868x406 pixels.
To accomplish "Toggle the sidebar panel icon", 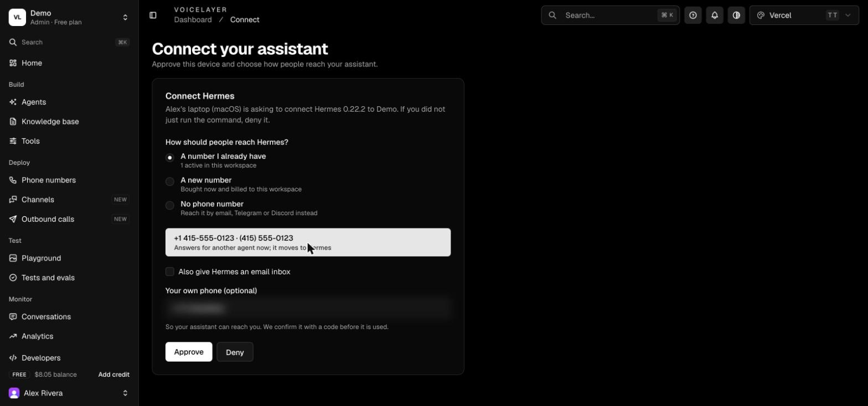I will click(153, 15).
